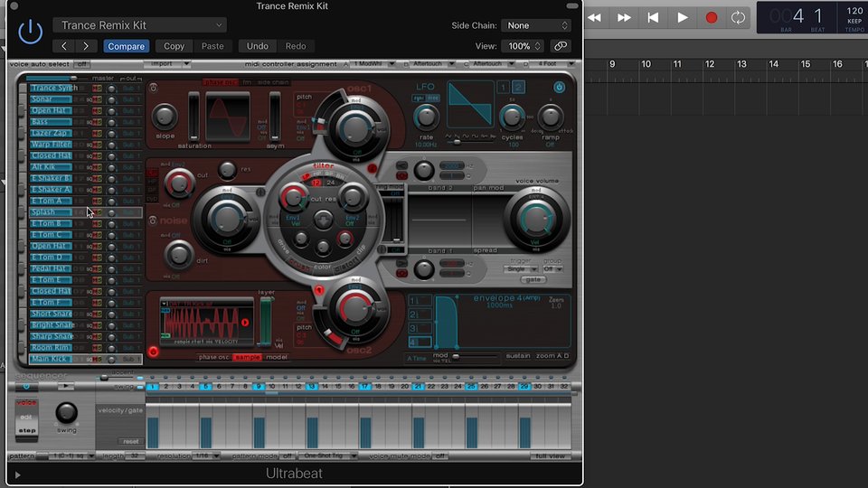868x488 pixels.
Task: Open the import dropdown menu
Action: (x=166, y=64)
